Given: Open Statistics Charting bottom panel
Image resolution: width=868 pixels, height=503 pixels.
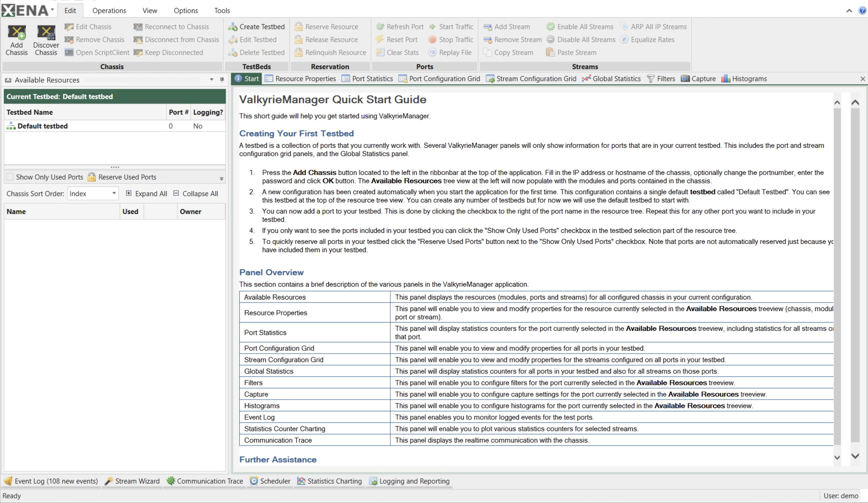Looking at the screenshot, I should click(x=329, y=481).
